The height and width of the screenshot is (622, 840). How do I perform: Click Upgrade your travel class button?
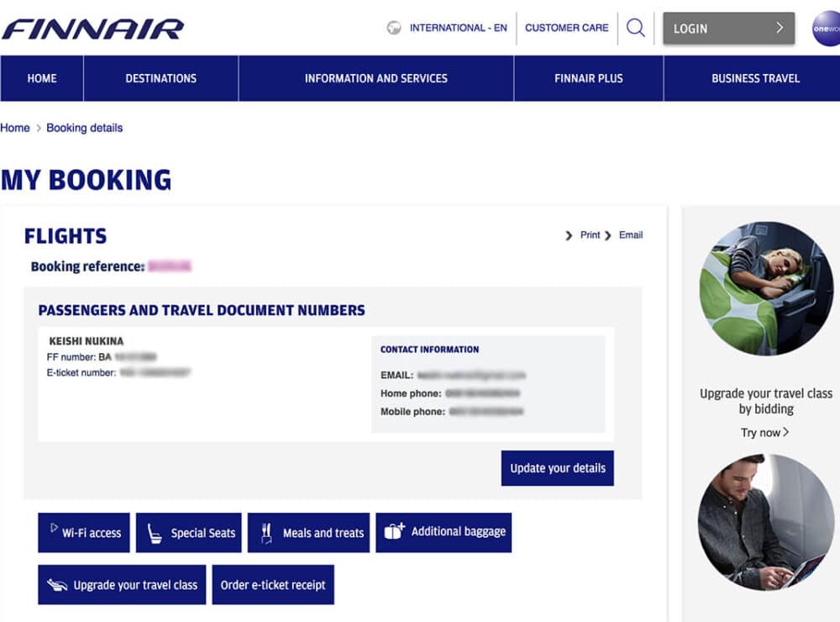click(x=122, y=584)
